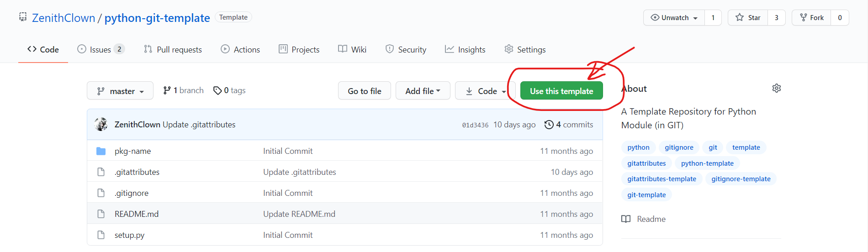Open Initial Commit message for setup.py

[288, 235]
